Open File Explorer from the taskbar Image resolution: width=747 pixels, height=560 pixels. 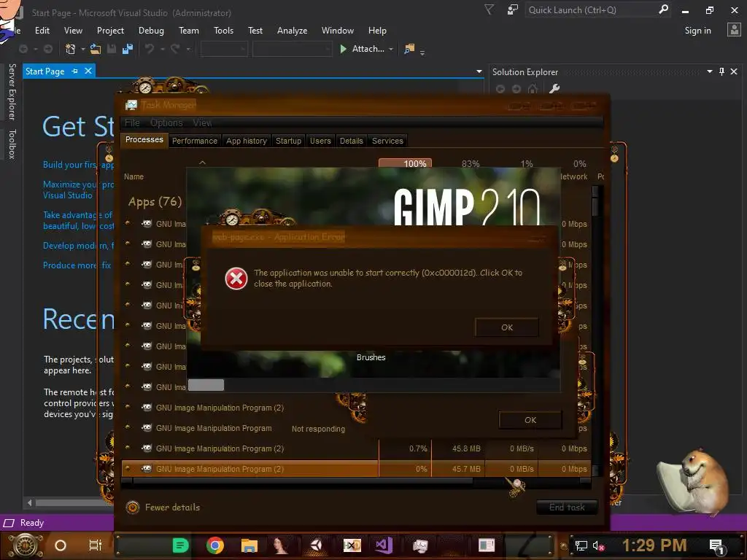(x=249, y=545)
